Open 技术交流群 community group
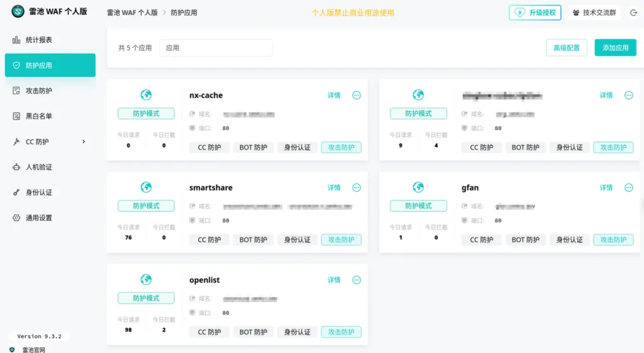Image resolution: width=644 pixels, height=353 pixels. (x=594, y=13)
